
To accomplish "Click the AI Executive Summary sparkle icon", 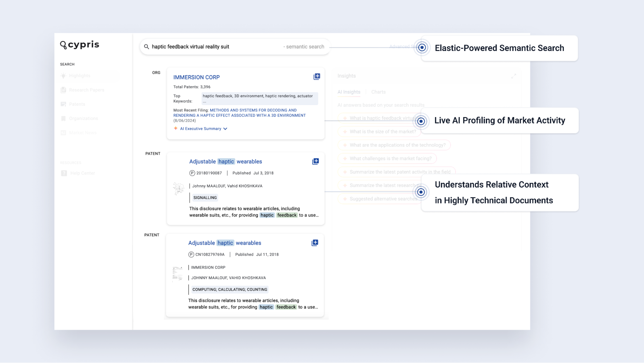I will click(176, 128).
